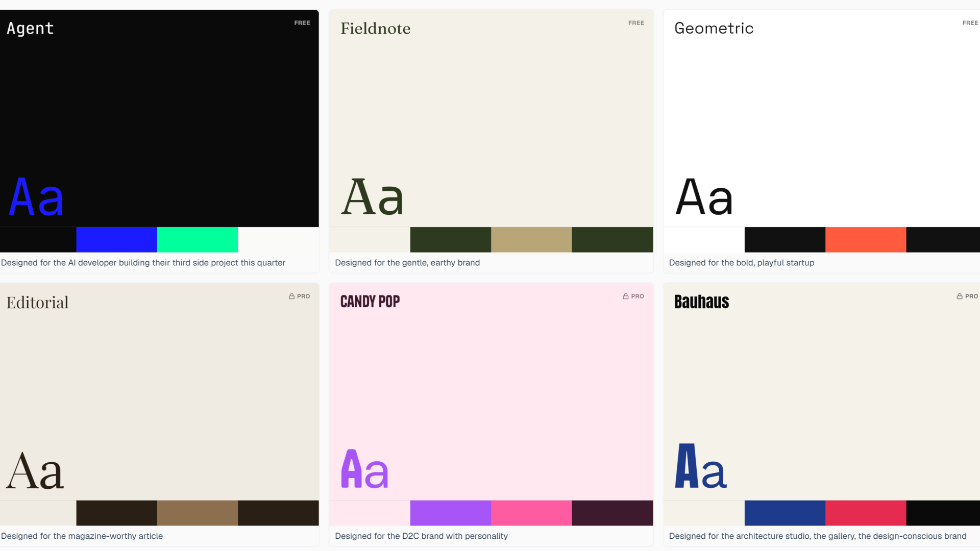Screen dimensions: 980x551
Task: Pick the hot pink swatch in the Candy Pop palette
Action: [x=531, y=513]
